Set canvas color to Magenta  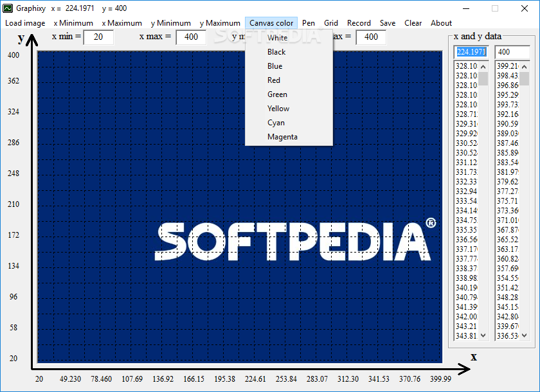[x=289, y=137]
